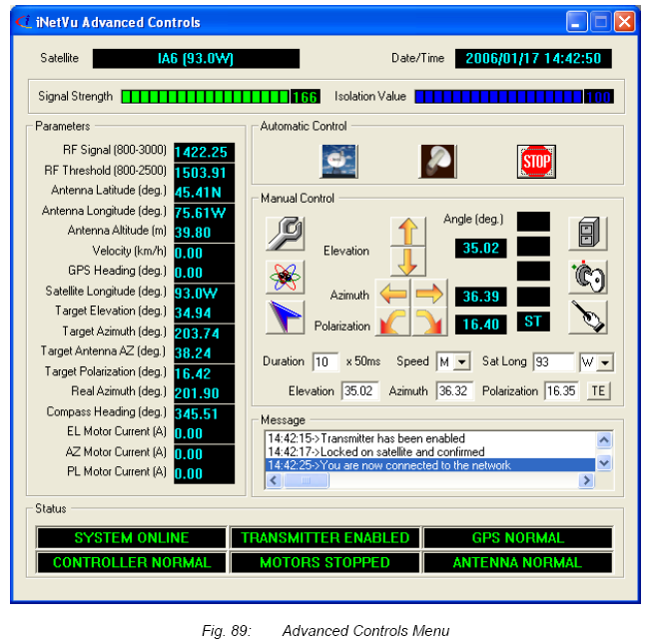Click the stow antenna icon
The height and width of the screenshot is (644, 652).
[437, 162]
